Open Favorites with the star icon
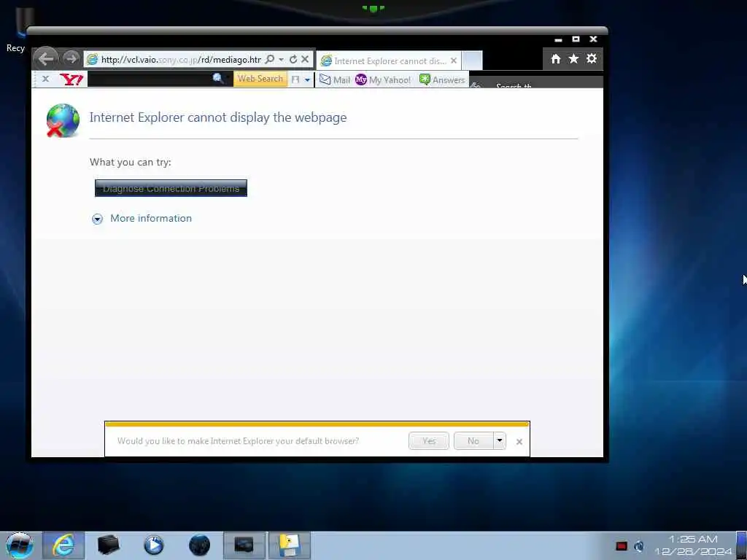 pyautogui.click(x=573, y=58)
